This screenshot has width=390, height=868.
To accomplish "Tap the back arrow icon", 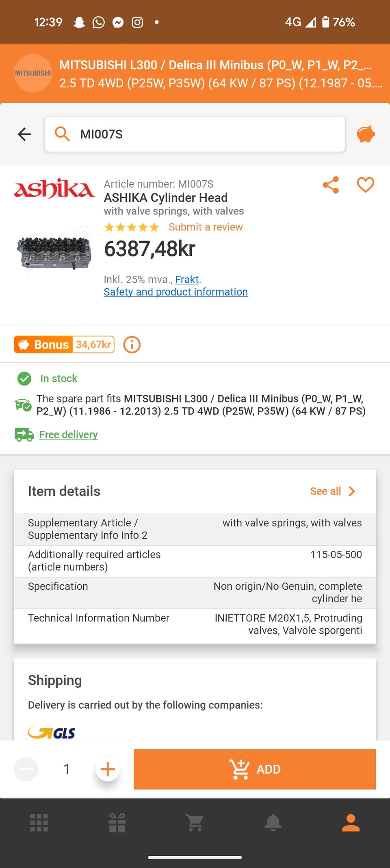I will coord(25,134).
